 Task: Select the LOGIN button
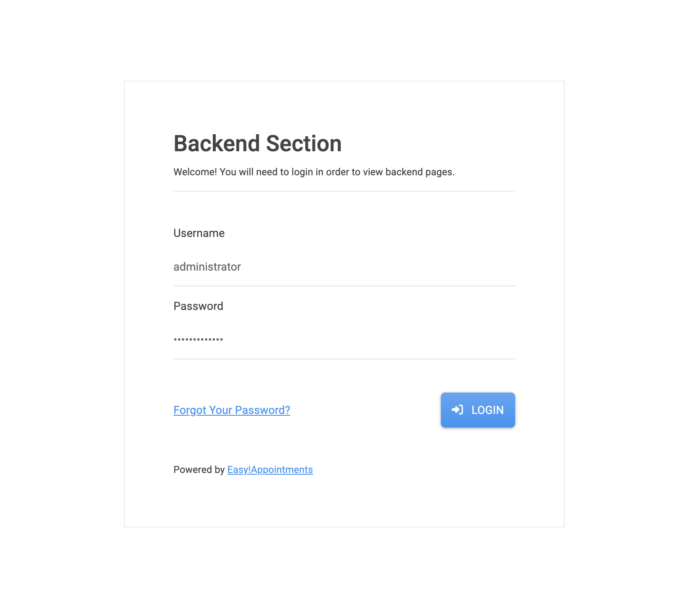(478, 410)
